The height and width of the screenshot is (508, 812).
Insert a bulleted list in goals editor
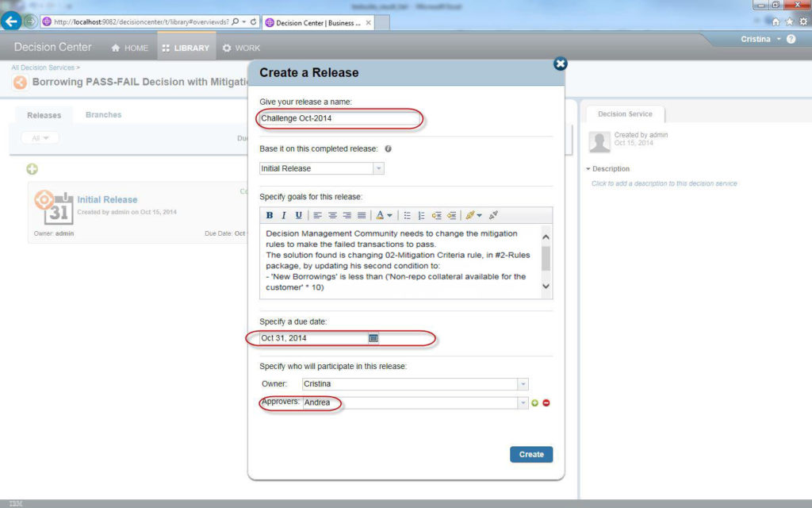(407, 215)
